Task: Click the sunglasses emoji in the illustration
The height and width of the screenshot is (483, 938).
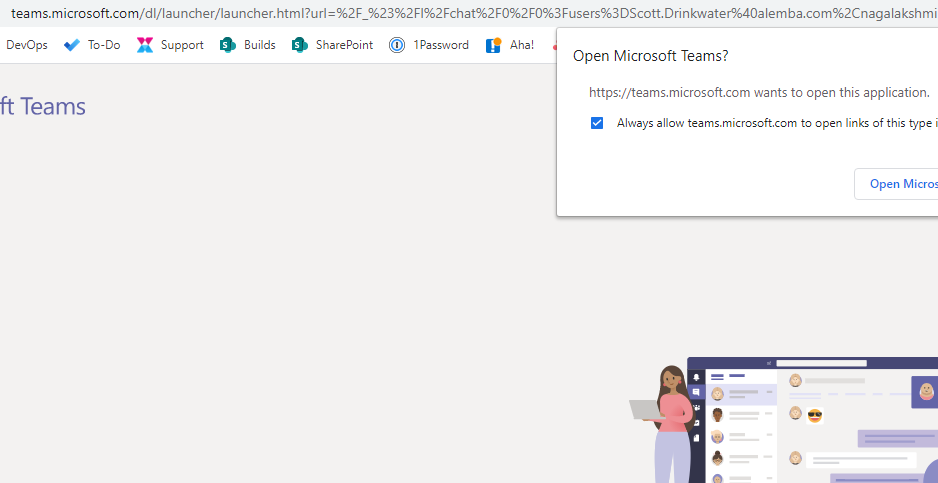Action: click(x=815, y=415)
